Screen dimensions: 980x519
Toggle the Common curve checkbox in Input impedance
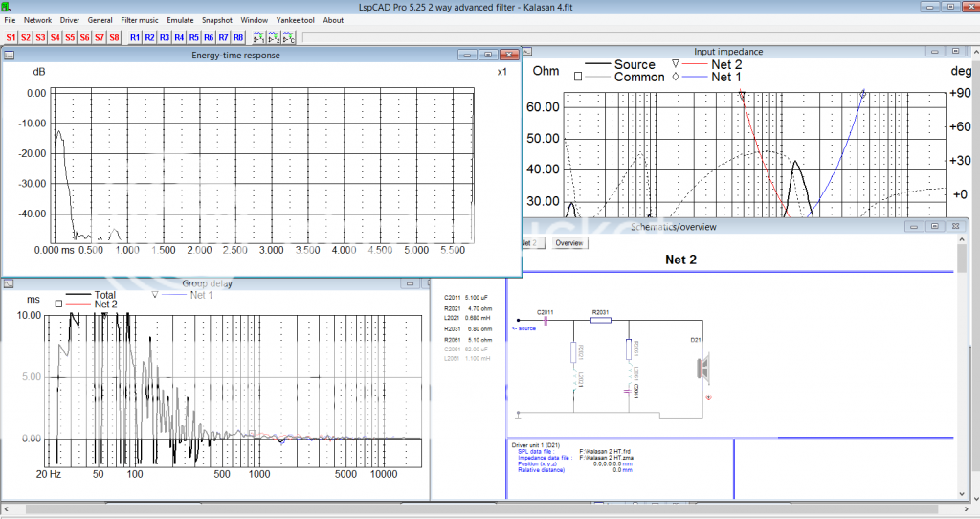[578, 77]
